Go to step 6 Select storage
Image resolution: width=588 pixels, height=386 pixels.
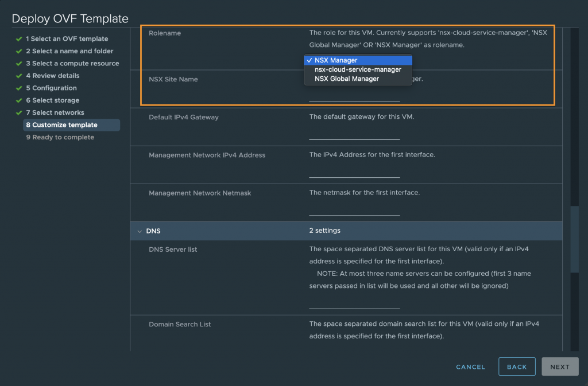click(52, 100)
